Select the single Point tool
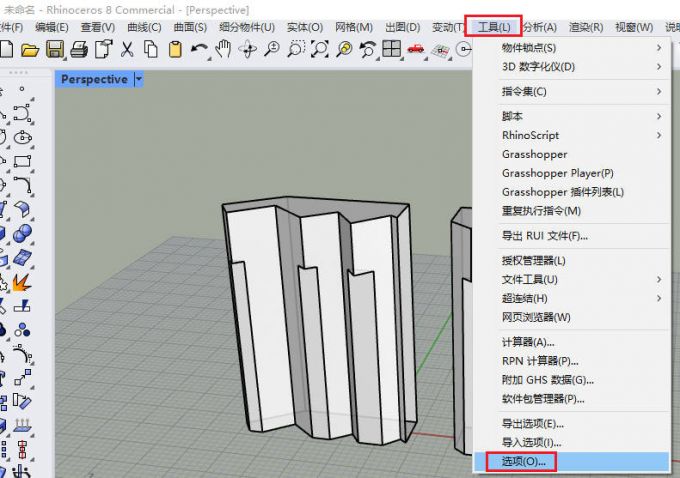This screenshot has height=478, width=680. (x=22, y=89)
